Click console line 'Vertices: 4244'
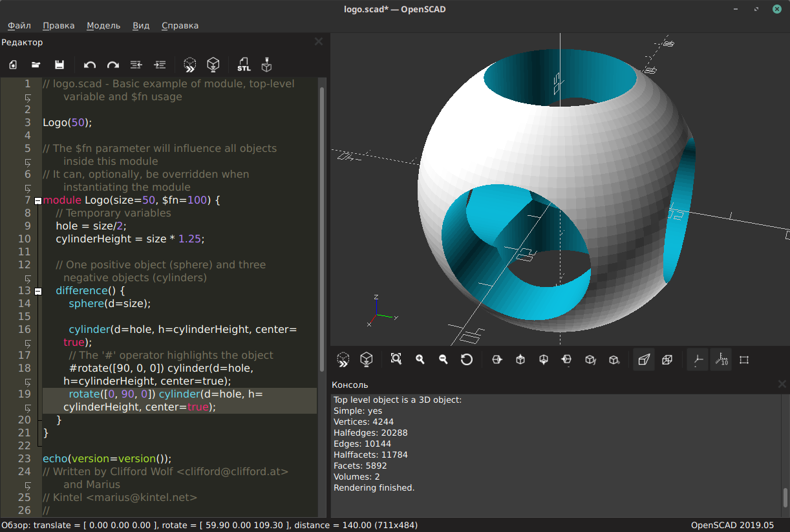The width and height of the screenshot is (790, 532). coord(363,421)
